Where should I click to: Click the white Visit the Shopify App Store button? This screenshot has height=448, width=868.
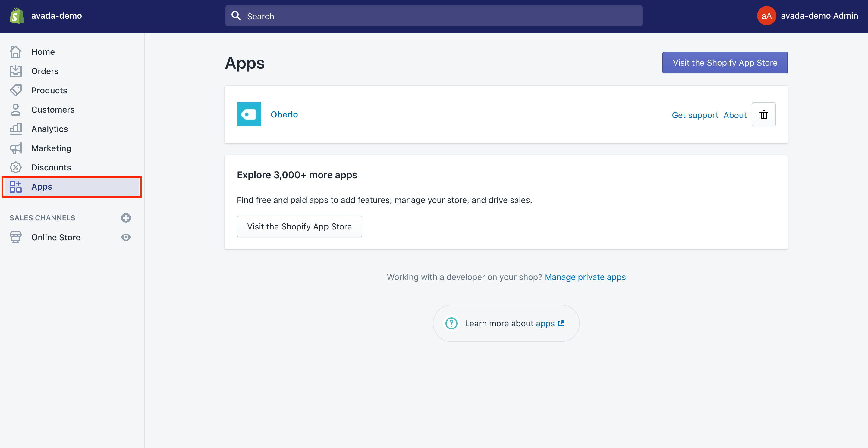[x=299, y=226]
